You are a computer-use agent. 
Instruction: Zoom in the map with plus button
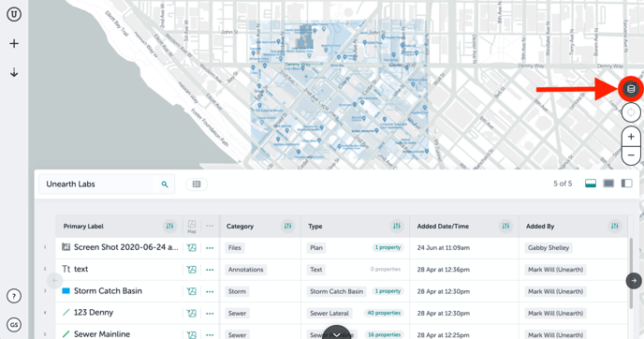[631, 137]
